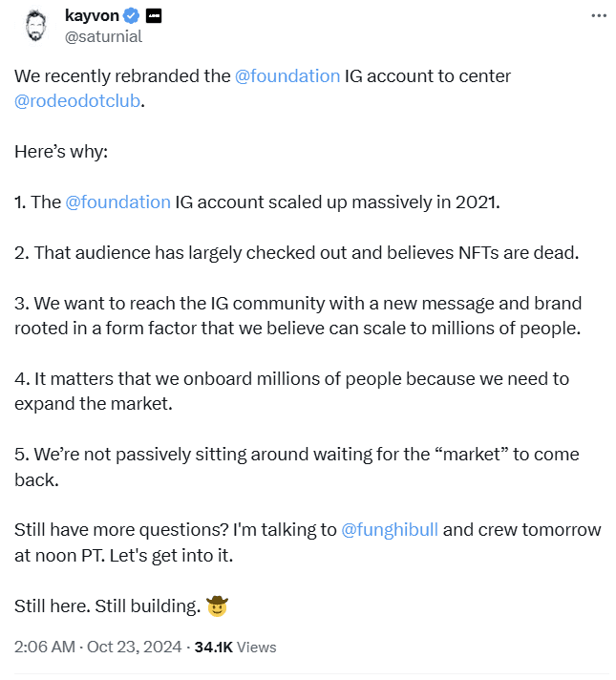The image size is (616, 680).
Task: Click the blue verified checkmark badge
Action: 131,16
